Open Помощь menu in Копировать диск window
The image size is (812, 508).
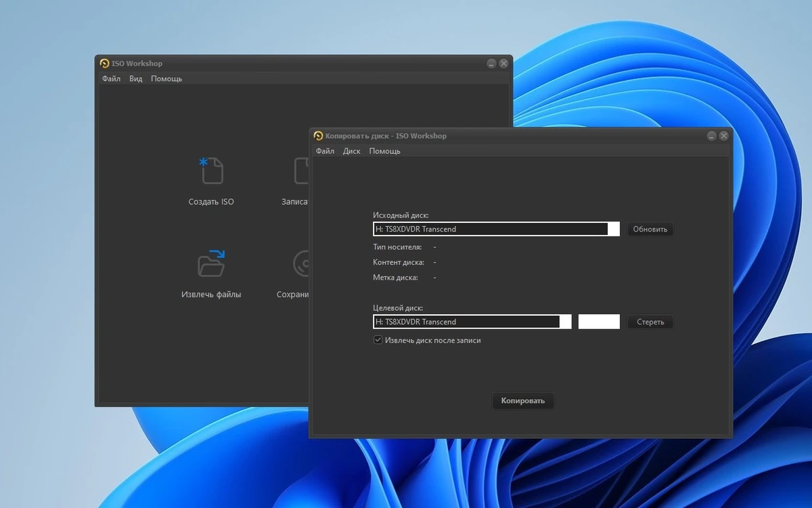385,151
